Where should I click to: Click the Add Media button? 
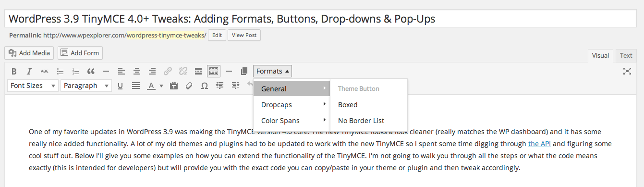[29, 53]
